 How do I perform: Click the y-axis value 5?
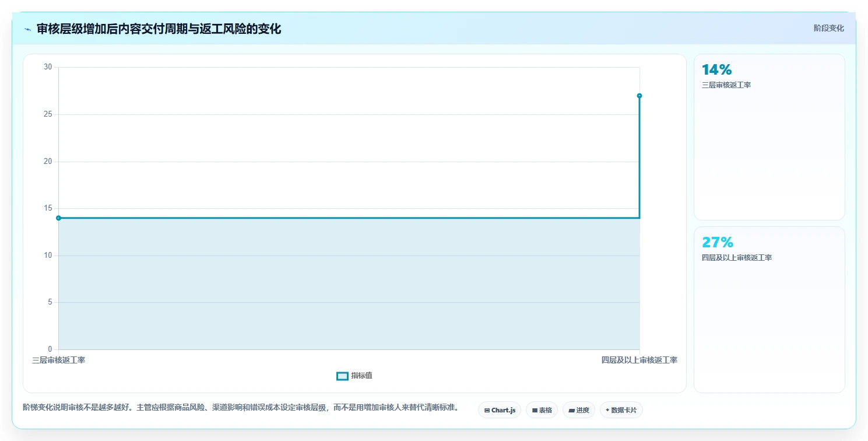(50, 302)
